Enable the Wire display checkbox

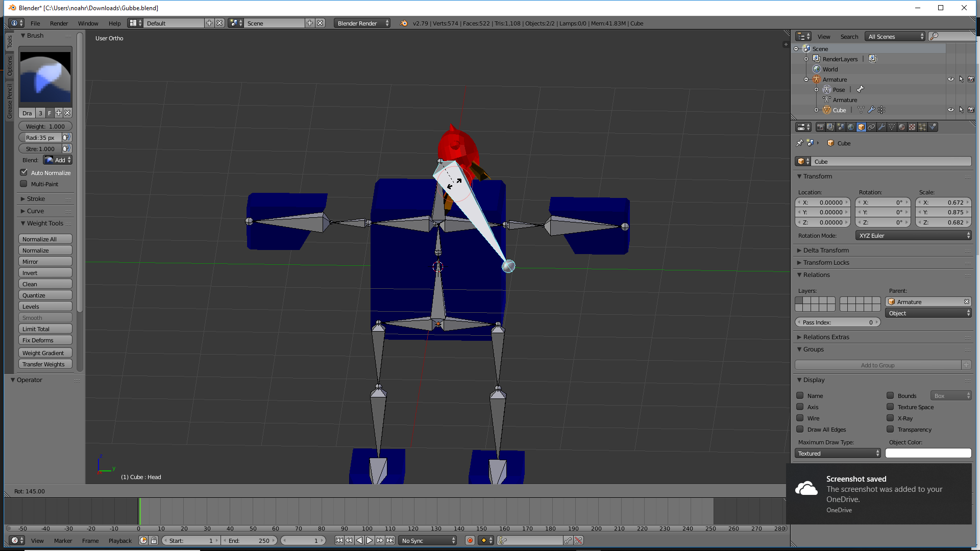tap(800, 418)
